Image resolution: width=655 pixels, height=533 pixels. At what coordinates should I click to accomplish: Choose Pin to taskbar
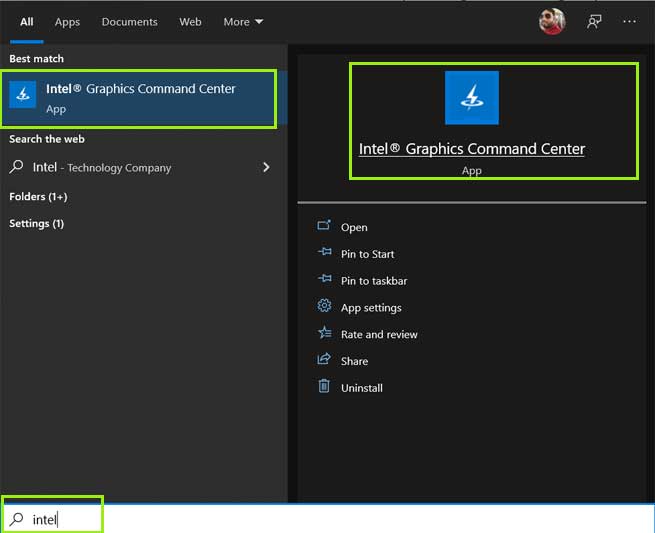coord(374,281)
